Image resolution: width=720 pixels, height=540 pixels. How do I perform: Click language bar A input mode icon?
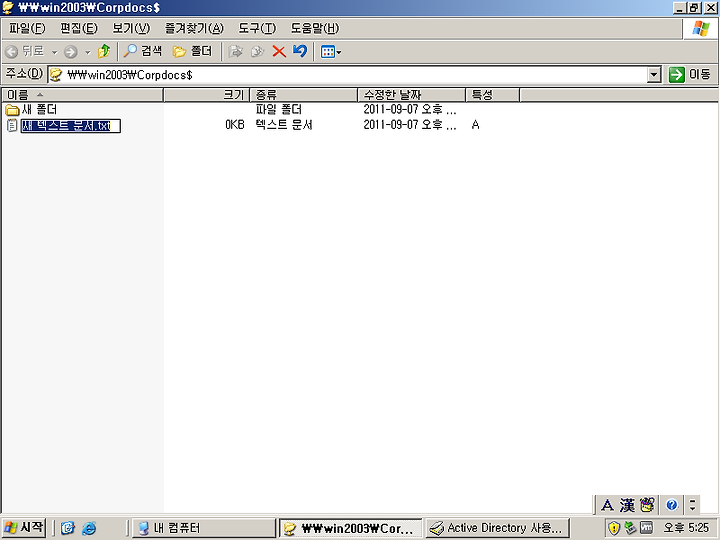(x=607, y=505)
